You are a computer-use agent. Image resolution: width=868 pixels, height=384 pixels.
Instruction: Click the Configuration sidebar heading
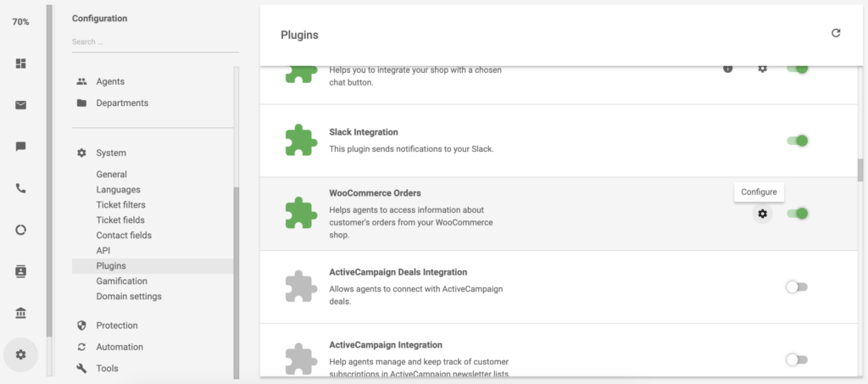(x=100, y=19)
